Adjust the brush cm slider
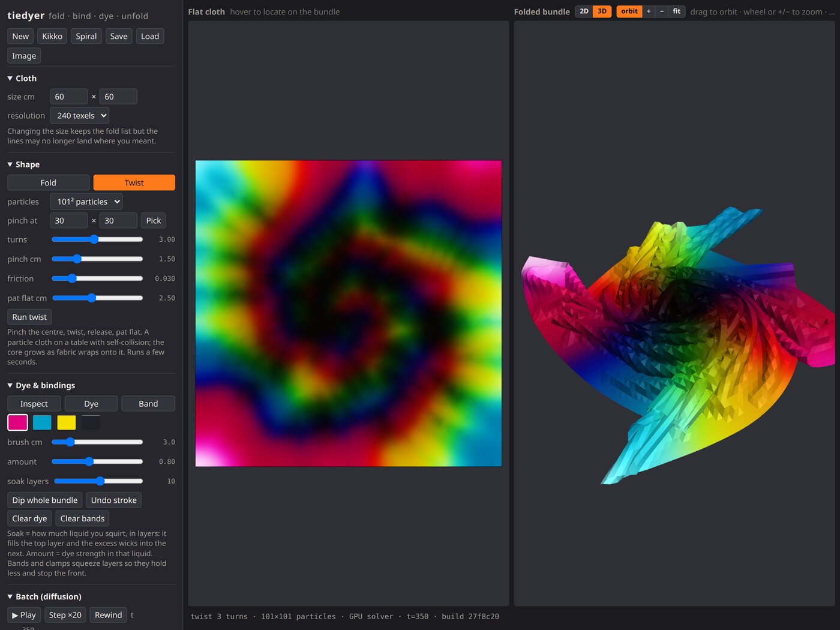This screenshot has width=840, height=630. pyautogui.click(x=97, y=442)
